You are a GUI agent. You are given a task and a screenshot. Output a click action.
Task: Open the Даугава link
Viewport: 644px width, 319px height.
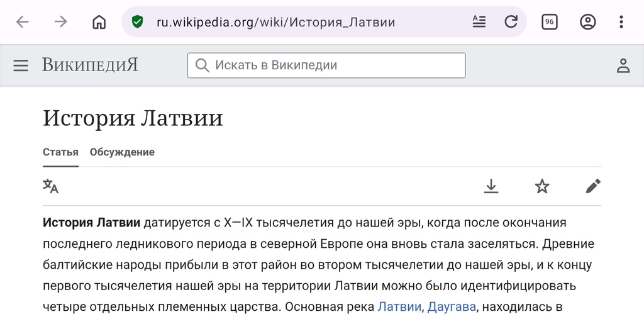click(452, 306)
